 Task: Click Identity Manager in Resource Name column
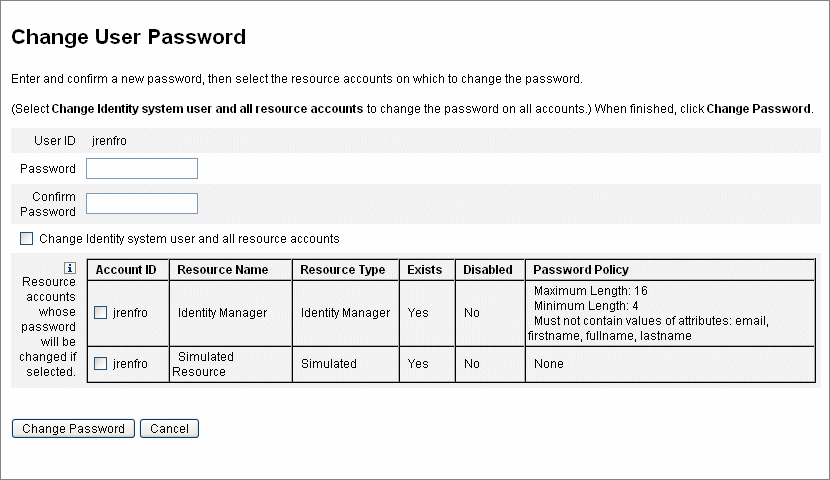tap(222, 313)
